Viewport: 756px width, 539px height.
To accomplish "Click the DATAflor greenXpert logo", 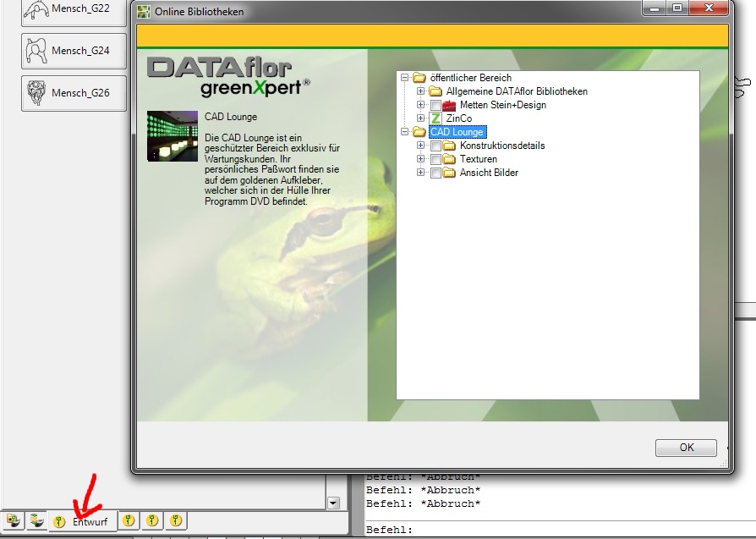I will [x=228, y=76].
